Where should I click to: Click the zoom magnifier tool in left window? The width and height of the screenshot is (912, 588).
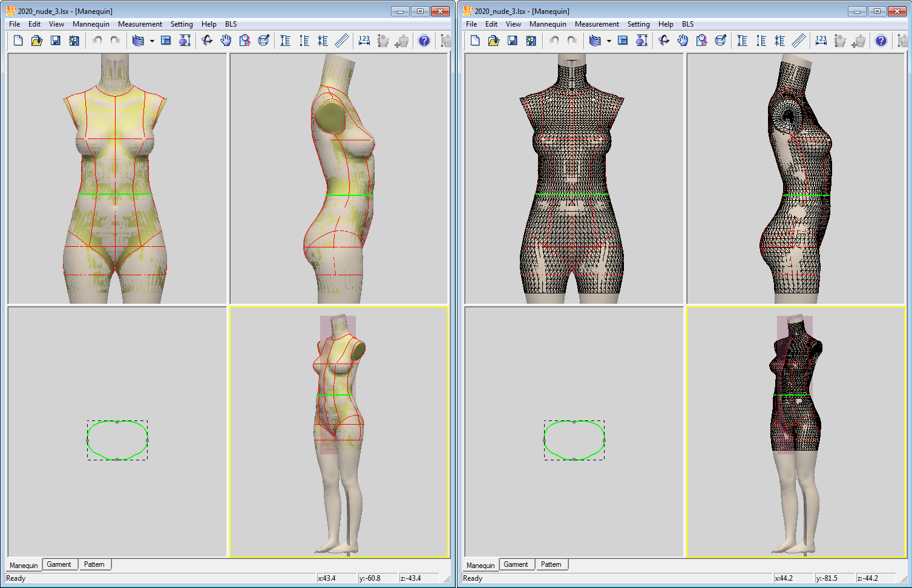point(244,41)
